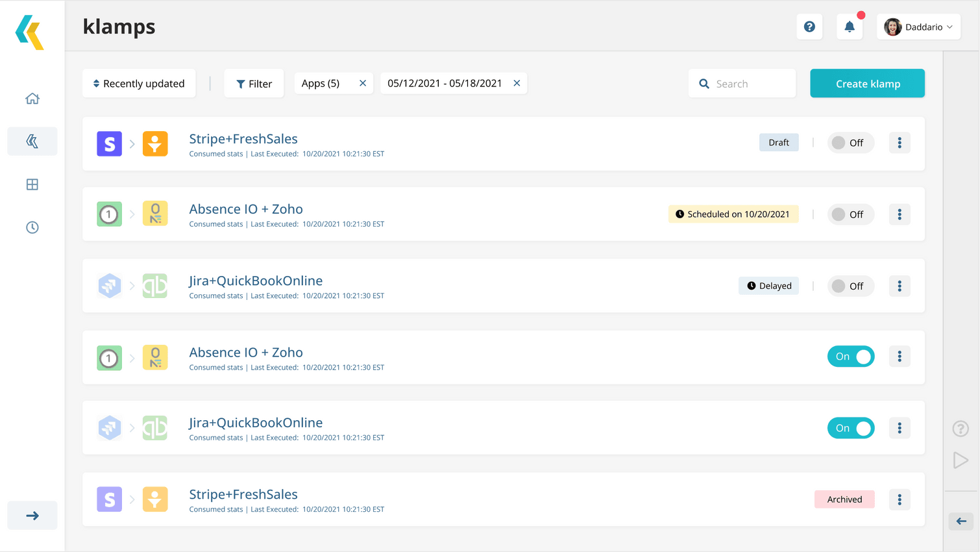Turn off the enabled Jira+QuickBookOnline klamp
Screen dimensions: 980x552
(850, 427)
